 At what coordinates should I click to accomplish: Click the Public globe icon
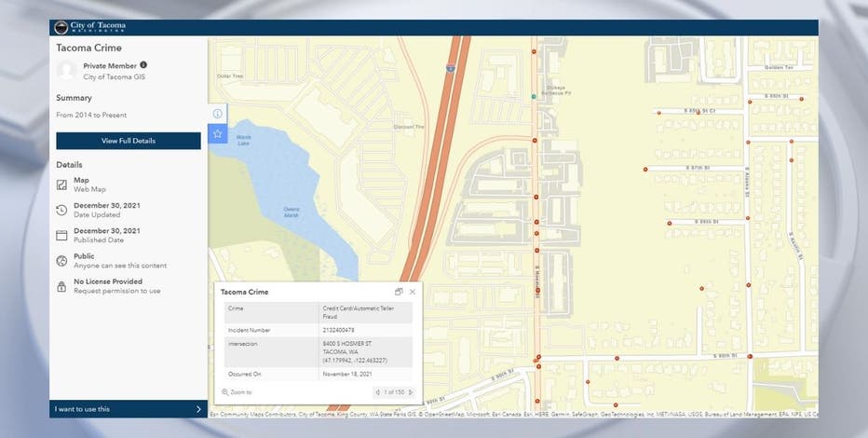tap(61, 261)
